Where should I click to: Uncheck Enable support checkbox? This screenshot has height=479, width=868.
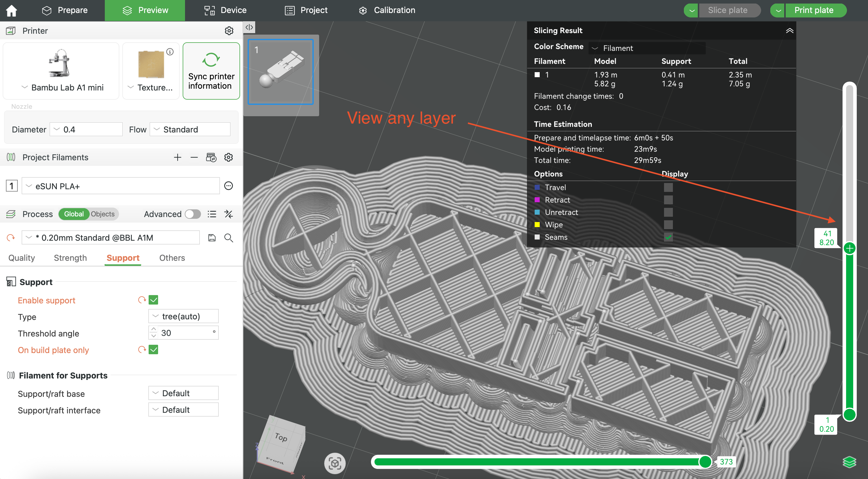tap(153, 300)
